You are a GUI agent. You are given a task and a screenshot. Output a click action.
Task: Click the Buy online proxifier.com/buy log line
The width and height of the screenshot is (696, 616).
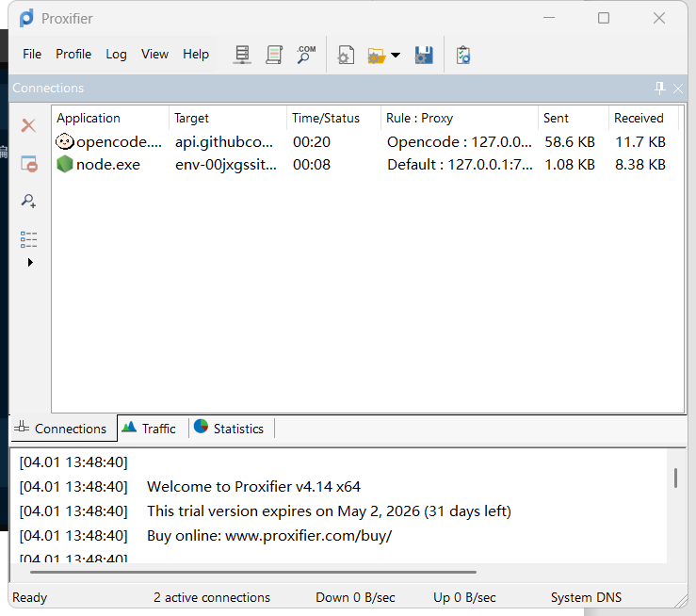pos(269,536)
